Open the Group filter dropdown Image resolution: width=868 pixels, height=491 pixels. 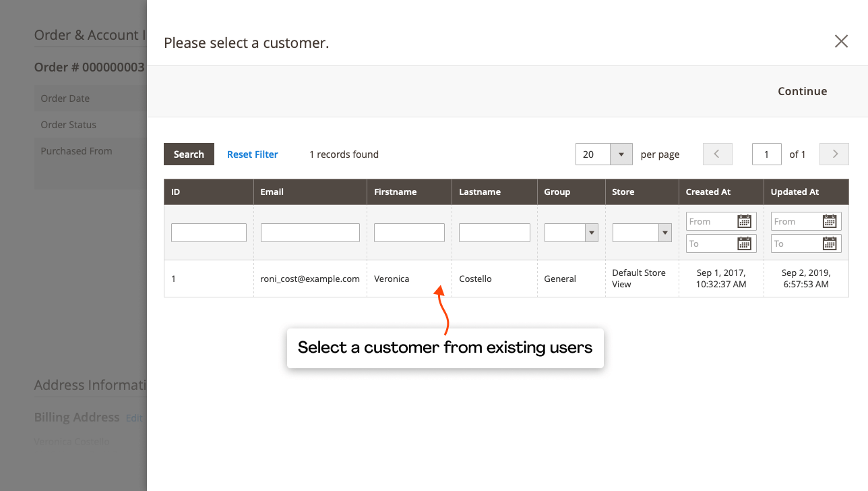pos(591,232)
